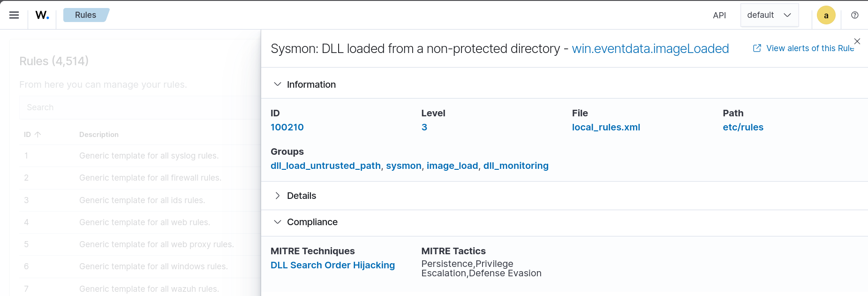Select row 'Generic template for all ids rules.'
The width and height of the screenshot is (868, 296).
140,200
